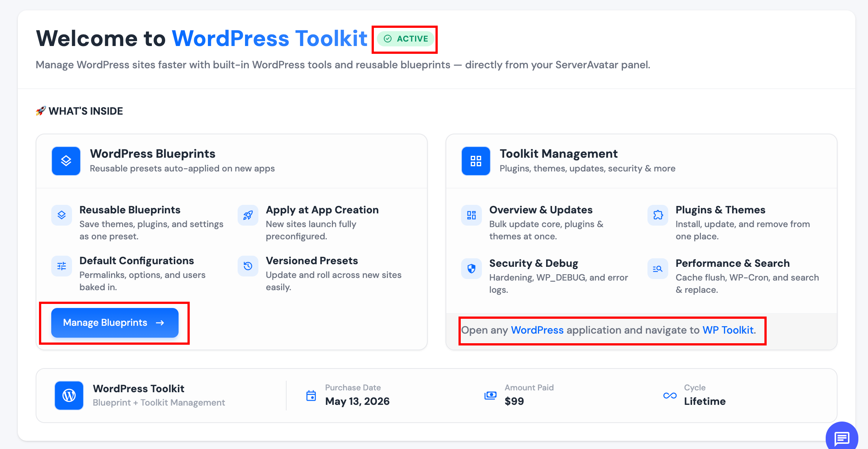The image size is (868, 449).
Task: Click the ACTIVE status badge
Action: click(405, 39)
